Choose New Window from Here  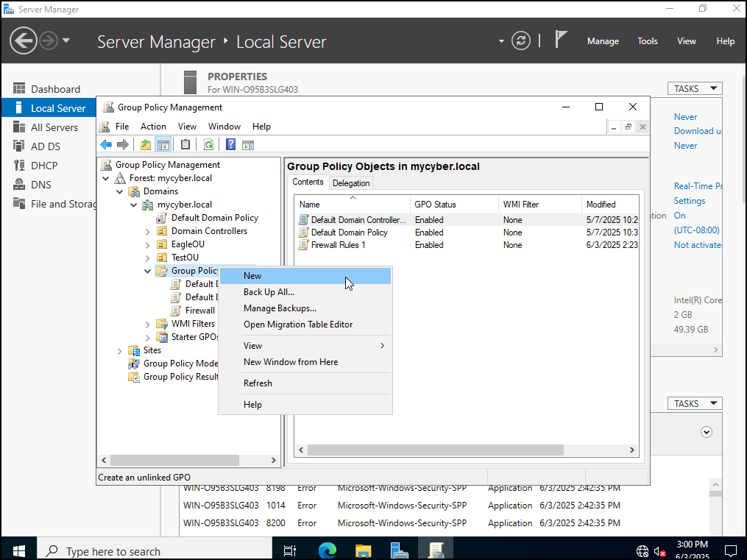[x=305, y=362]
